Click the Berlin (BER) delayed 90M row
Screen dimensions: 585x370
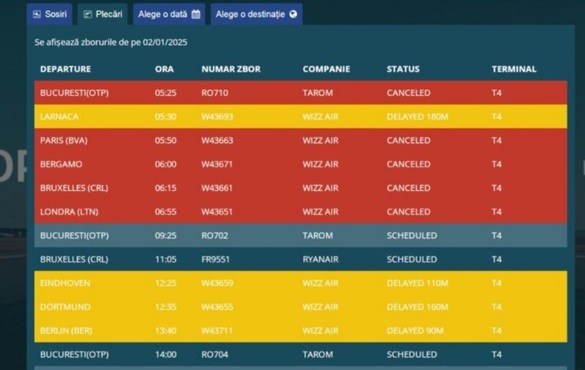(301, 330)
